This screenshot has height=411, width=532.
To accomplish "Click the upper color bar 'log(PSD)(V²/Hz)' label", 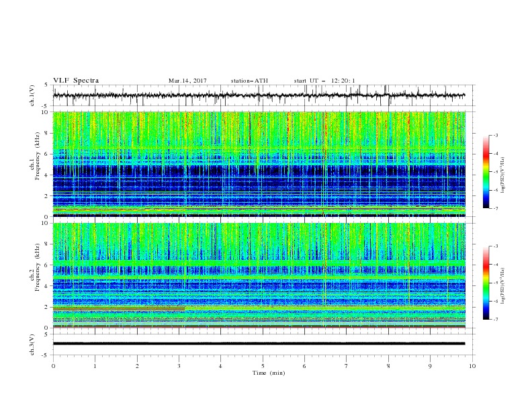I will coord(503,175).
